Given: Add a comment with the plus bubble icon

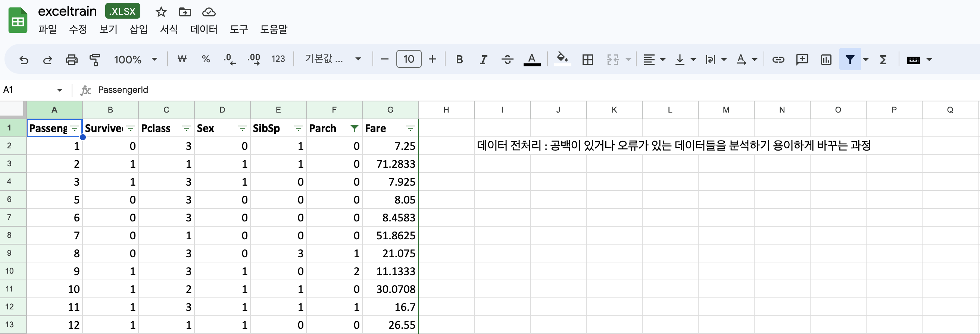Looking at the screenshot, I should [802, 59].
